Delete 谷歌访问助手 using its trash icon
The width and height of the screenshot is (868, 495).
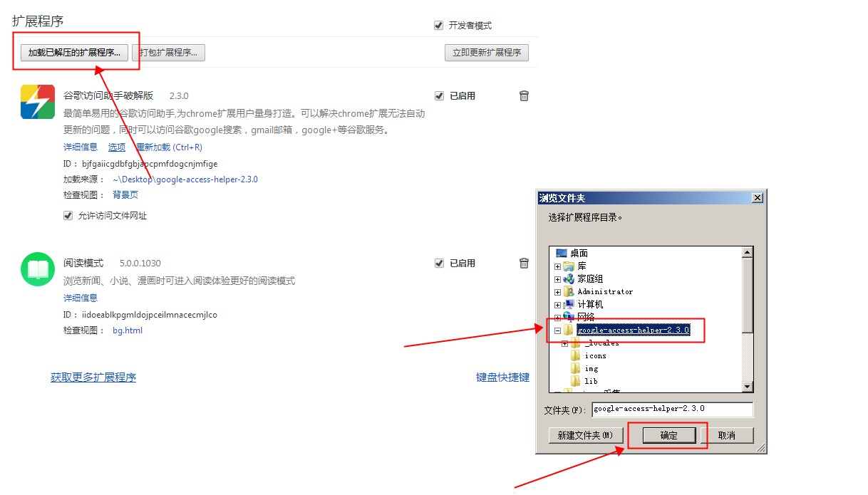pos(524,95)
